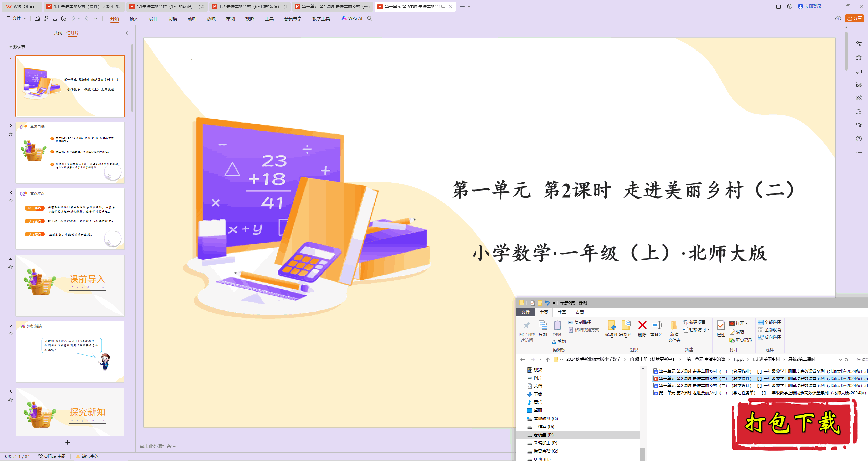Click the search magnifier icon in ribbon
The image size is (868, 461).
click(x=370, y=18)
